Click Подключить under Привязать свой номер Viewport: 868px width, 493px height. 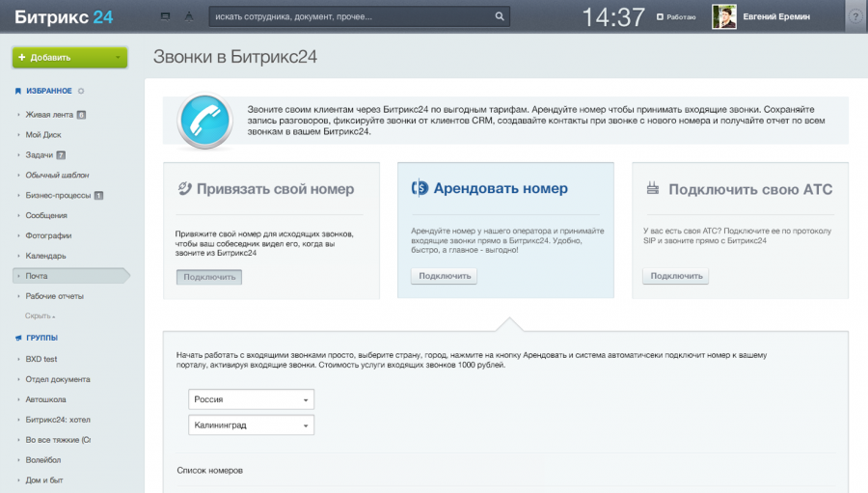tap(209, 277)
